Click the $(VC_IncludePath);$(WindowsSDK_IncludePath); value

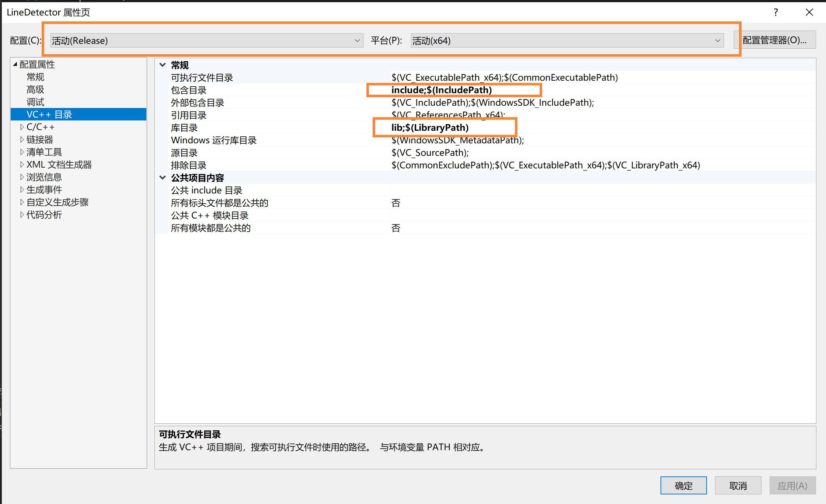tap(493, 102)
